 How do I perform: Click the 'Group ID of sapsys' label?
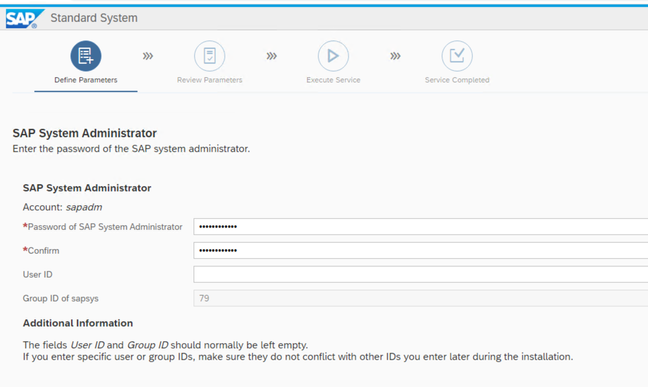(x=60, y=299)
